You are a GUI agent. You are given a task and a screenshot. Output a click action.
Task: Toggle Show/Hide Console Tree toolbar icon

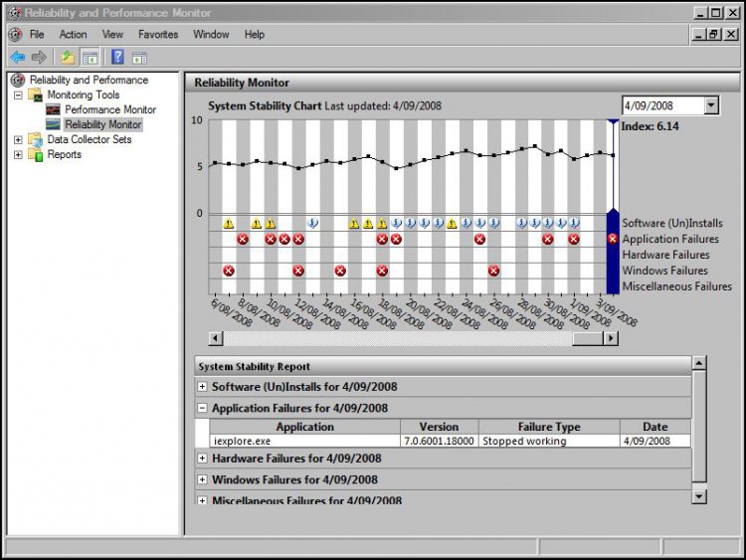tap(90, 58)
